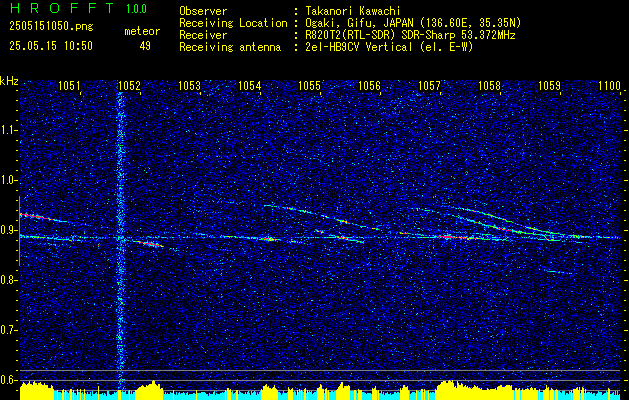Click the short red echo after 1052
Screen dimensions: 629x400
click(148, 244)
